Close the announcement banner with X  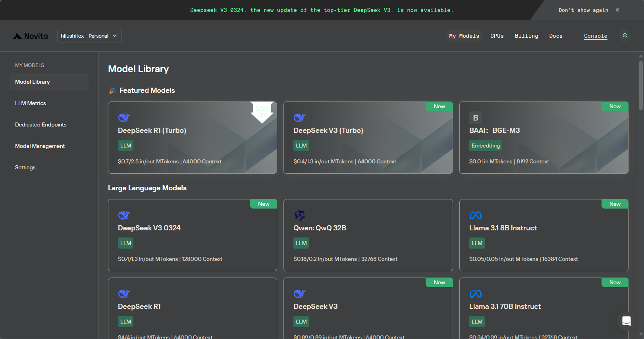pos(617,10)
